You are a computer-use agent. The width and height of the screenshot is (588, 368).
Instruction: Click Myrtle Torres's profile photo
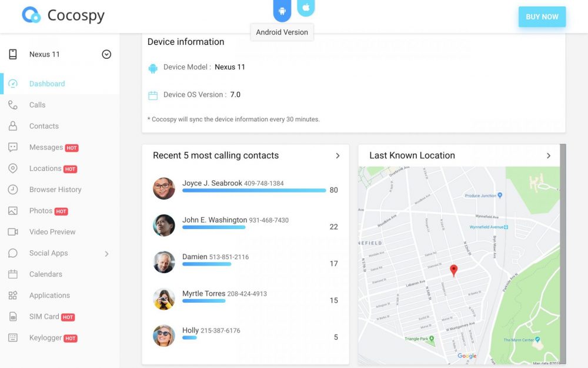pos(164,299)
